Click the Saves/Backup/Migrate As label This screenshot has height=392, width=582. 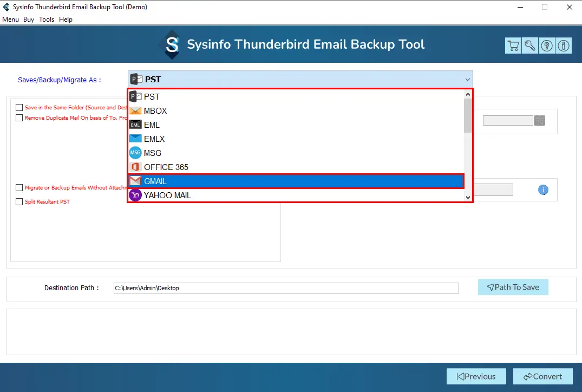coord(60,80)
